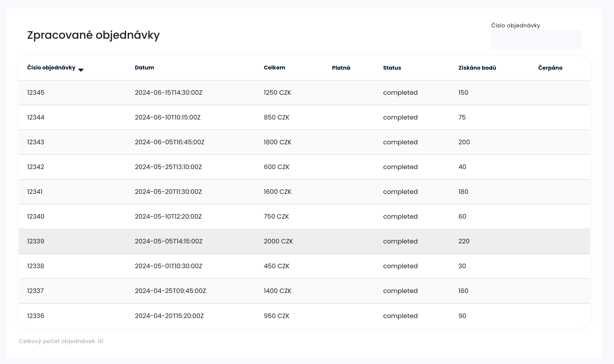This screenshot has height=364, width=614.
Task: Click Celkový počet objednávek footer text
Action: pos(61,341)
